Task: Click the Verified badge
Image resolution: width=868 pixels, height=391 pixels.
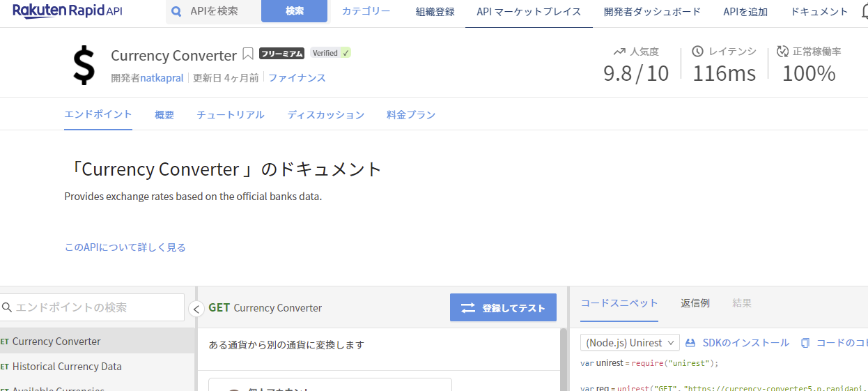Action: point(330,53)
